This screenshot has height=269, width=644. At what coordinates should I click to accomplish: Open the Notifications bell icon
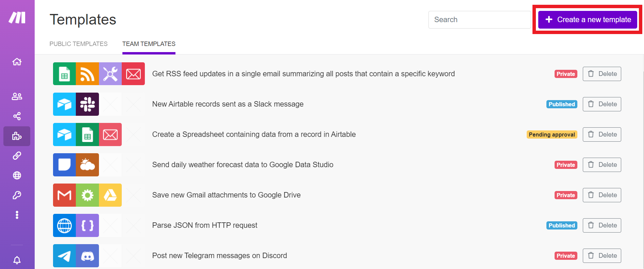[x=17, y=260]
